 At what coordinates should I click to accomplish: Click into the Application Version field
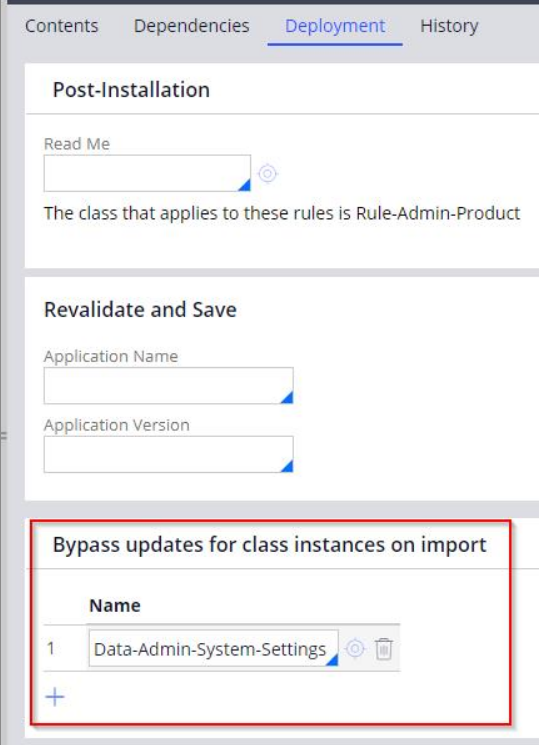pyautogui.click(x=168, y=454)
